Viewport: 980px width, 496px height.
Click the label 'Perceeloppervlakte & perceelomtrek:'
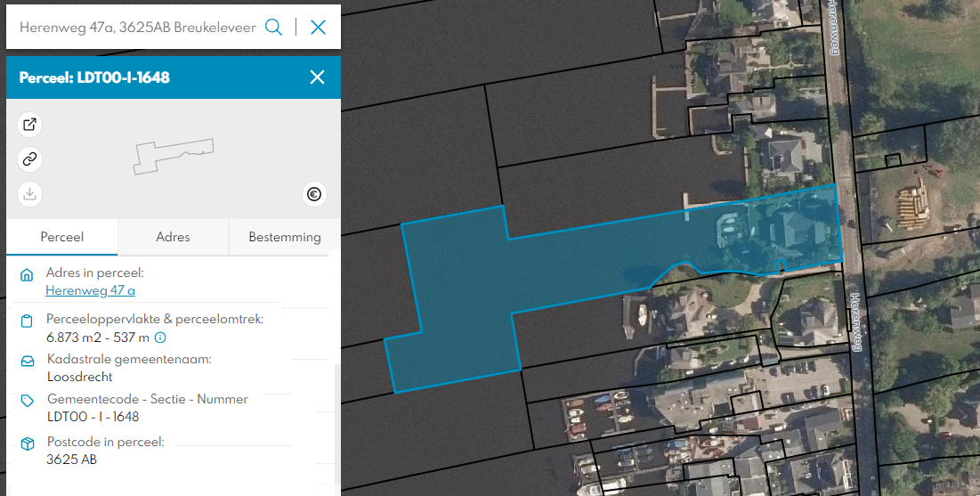[x=155, y=319]
